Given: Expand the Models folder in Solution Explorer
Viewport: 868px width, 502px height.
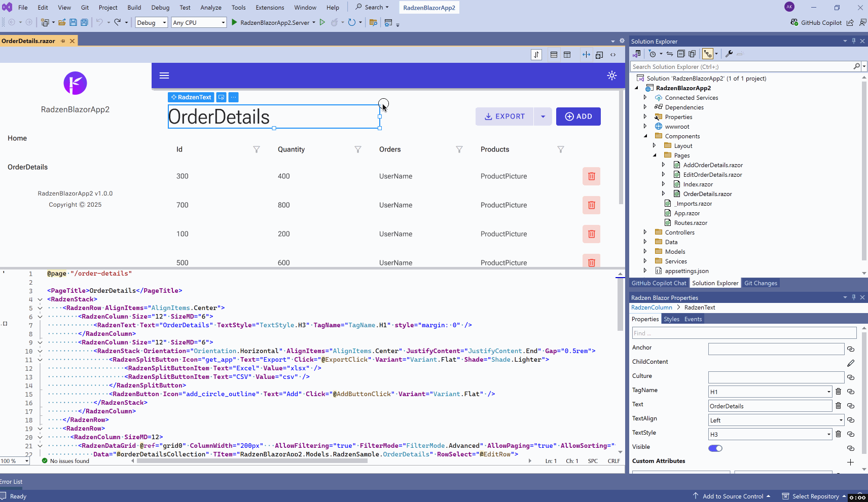Looking at the screenshot, I should click(645, 251).
